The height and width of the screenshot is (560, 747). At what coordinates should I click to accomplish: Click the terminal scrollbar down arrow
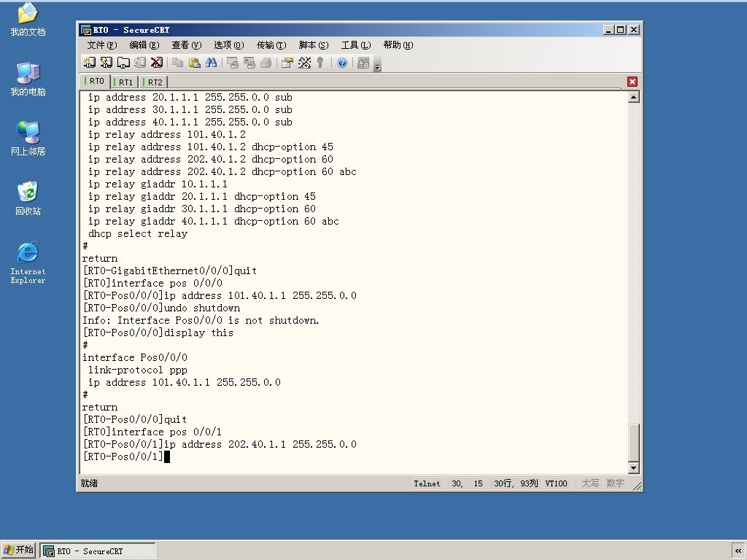634,467
